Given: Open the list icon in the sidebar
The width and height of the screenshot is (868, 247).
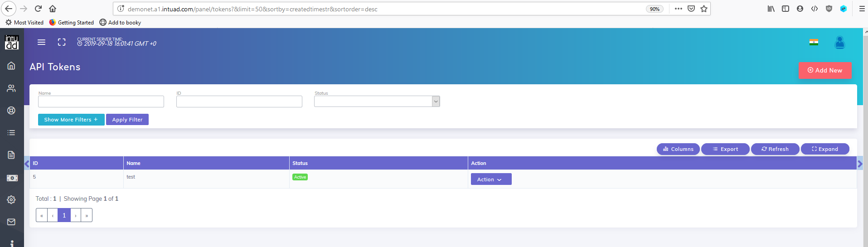Looking at the screenshot, I should click(x=11, y=133).
